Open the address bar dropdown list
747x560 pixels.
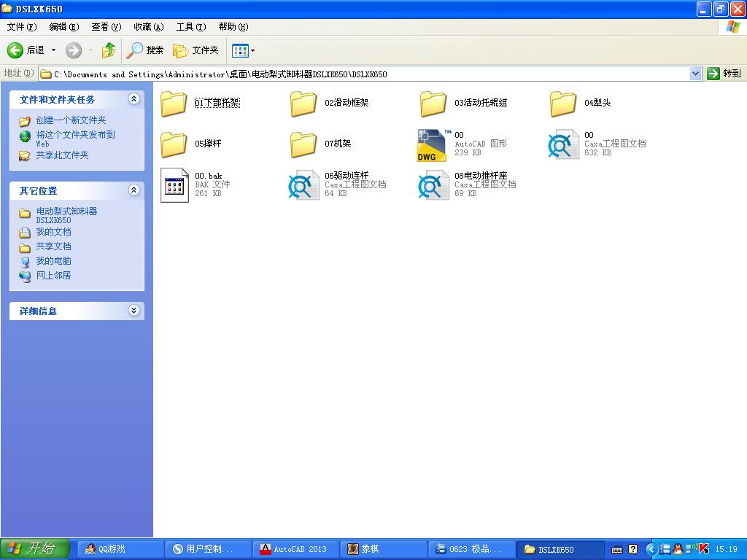point(695,73)
